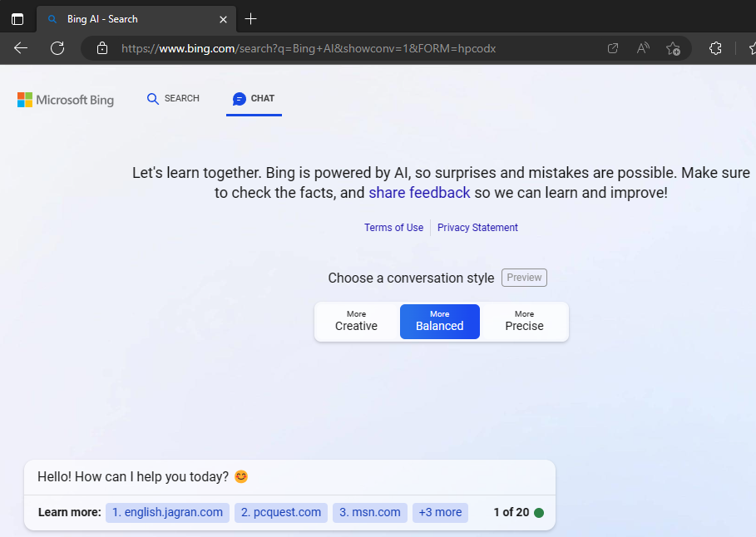The image size is (756, 537).
Task: Open a new browser tab
Action: (x=250, y=19)
